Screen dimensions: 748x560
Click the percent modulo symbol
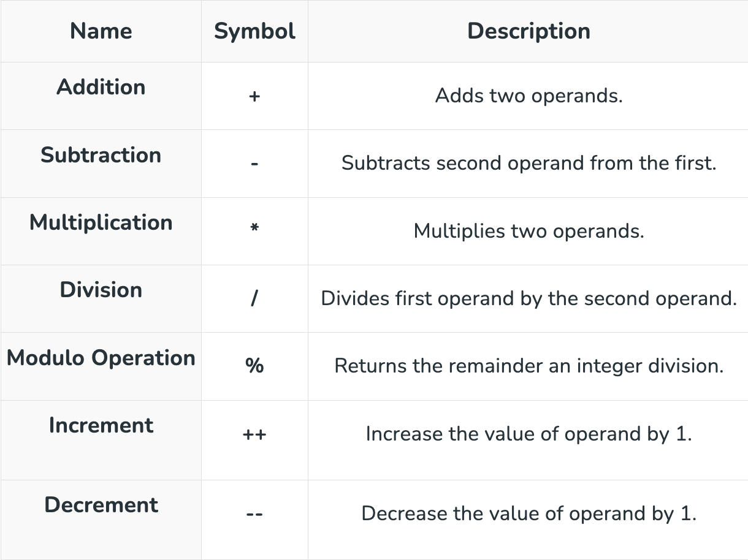click(254, 366)
